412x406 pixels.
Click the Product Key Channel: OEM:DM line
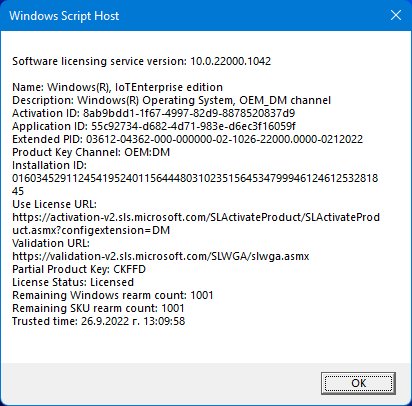click(x=91, y=152)
